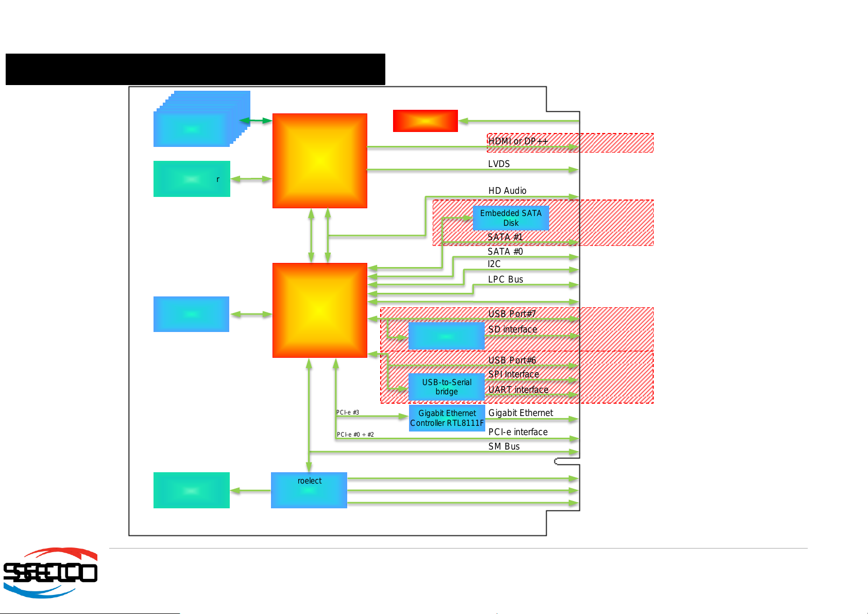Click the teal block containing letter r

coord(192,179)
